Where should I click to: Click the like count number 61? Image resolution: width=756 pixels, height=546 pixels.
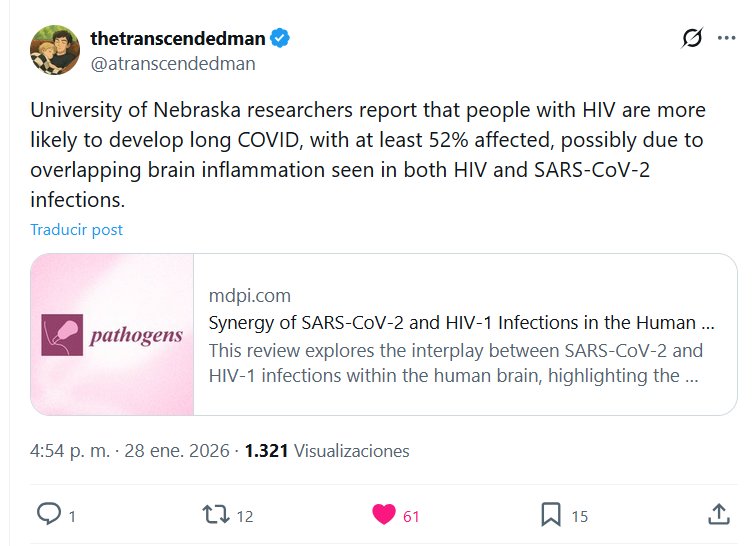411,516
